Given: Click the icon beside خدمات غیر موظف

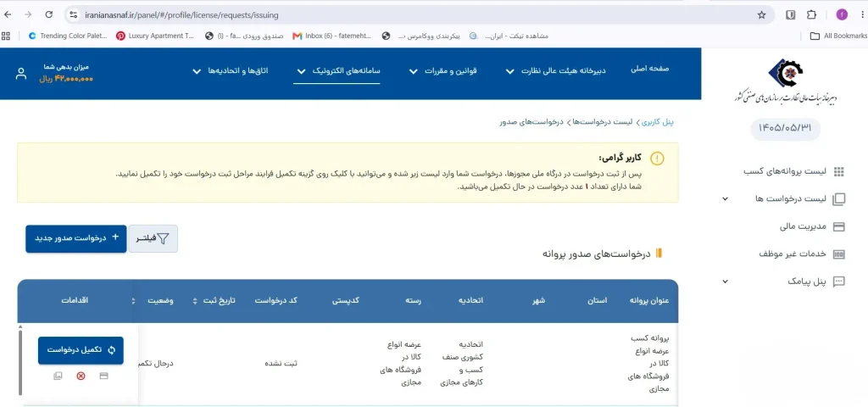Looking at the screenshot, I should 838,254.
